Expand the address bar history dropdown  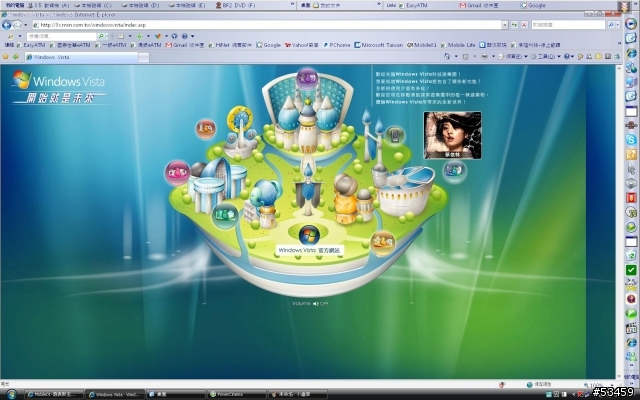click(505, 25)
